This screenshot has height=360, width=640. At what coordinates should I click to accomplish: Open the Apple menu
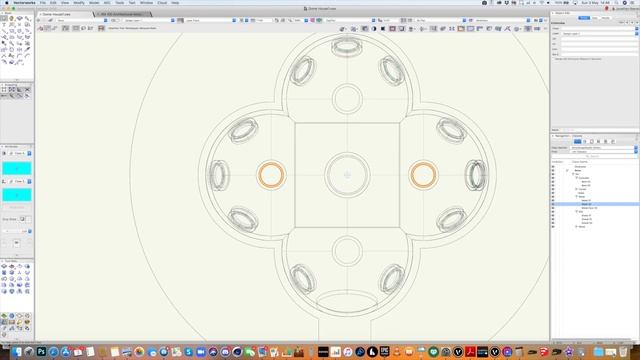(x=6, y=3)
